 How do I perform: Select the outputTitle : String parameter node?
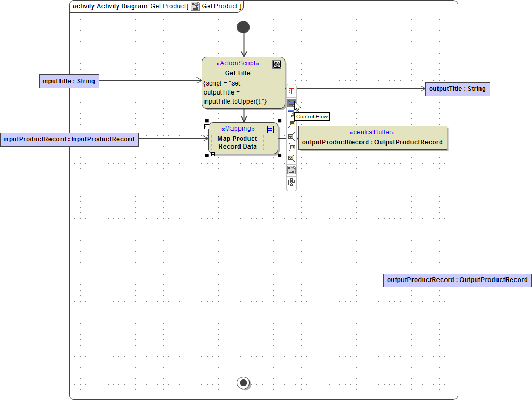click(457, 89)
